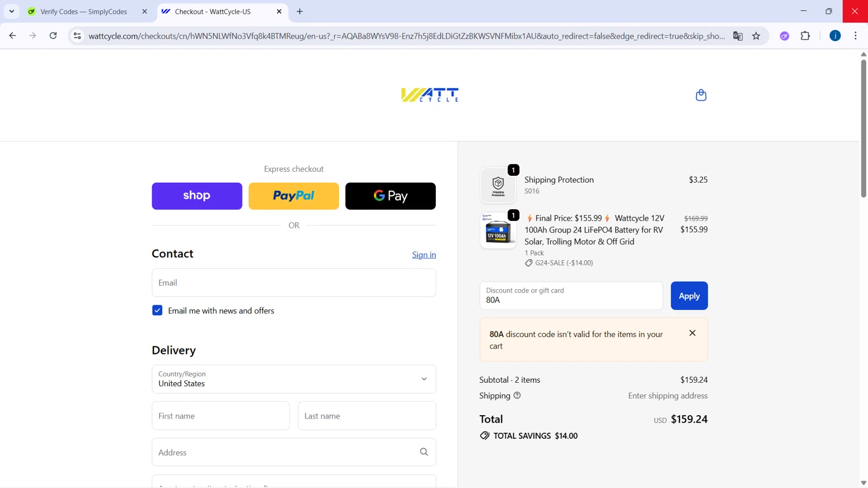Click the Wattcycle 12V 100Ah battery title
The image size is (868, 488).
594,230
